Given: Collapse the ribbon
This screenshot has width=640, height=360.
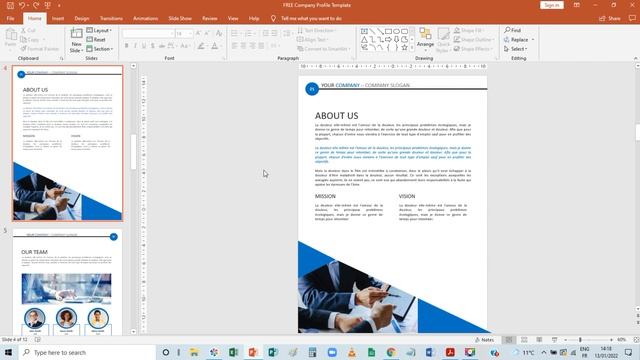Looking at the screenshot, I should pos(636,58).
